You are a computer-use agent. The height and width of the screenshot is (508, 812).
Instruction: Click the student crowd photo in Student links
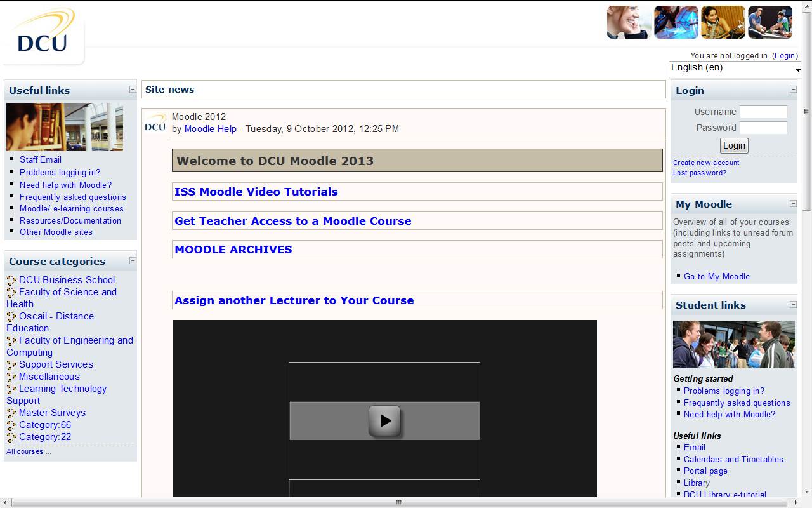[x=734, y=344]
